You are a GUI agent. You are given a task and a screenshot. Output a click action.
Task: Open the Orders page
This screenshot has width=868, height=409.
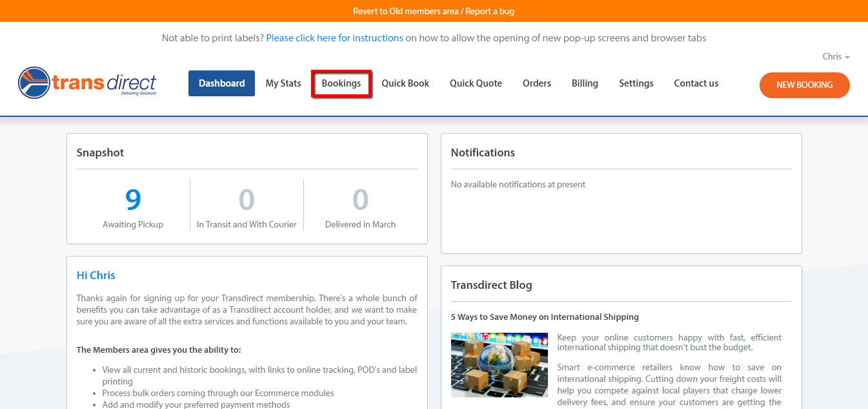pos(537,83)
